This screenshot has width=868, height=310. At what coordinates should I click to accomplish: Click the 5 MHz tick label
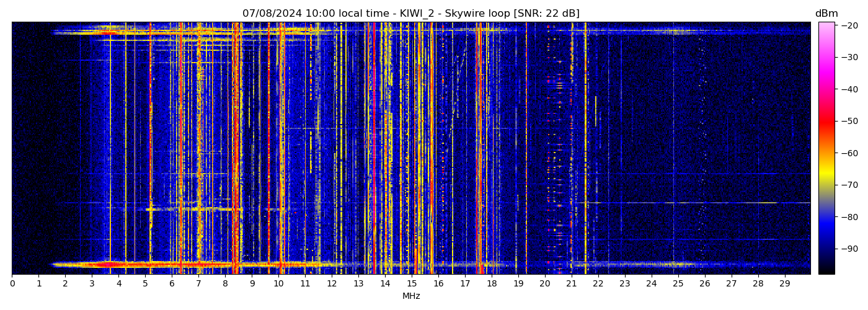[145, 284]
